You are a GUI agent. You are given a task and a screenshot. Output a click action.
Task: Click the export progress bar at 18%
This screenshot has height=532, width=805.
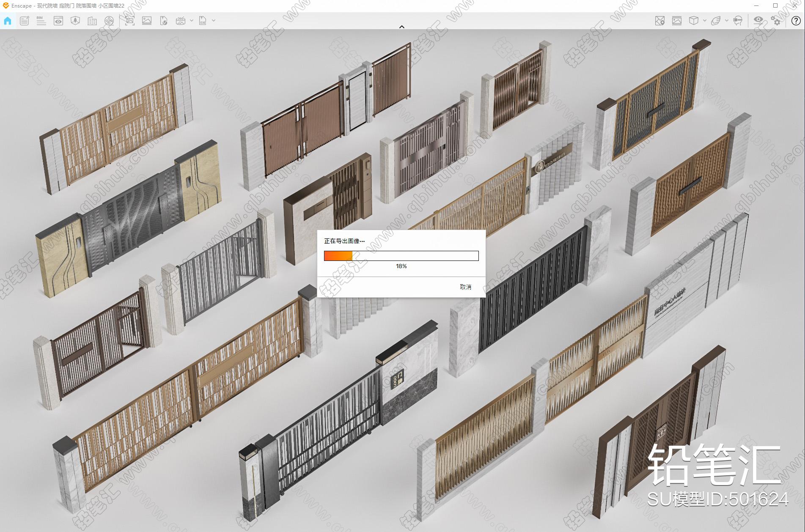coord(401,256)
